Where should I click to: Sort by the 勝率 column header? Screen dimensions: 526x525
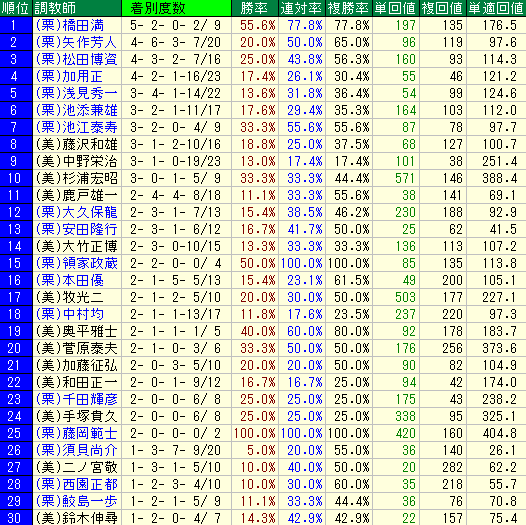point(255,8)
